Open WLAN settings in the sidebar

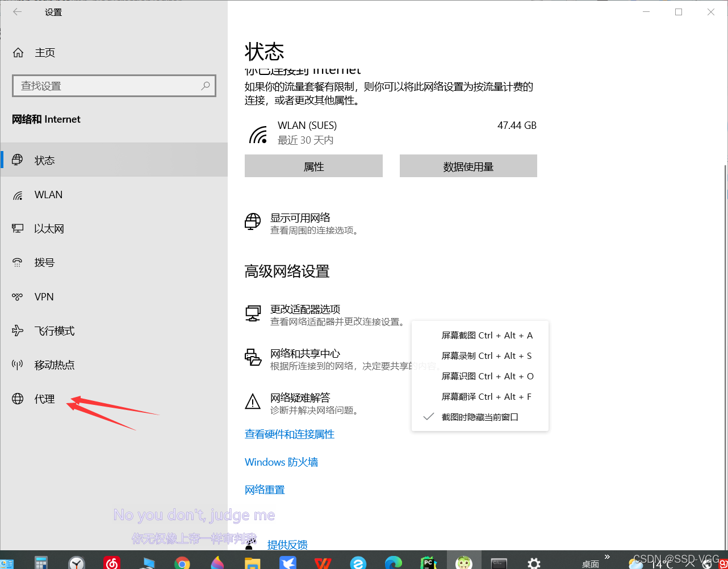coord(48,194)
